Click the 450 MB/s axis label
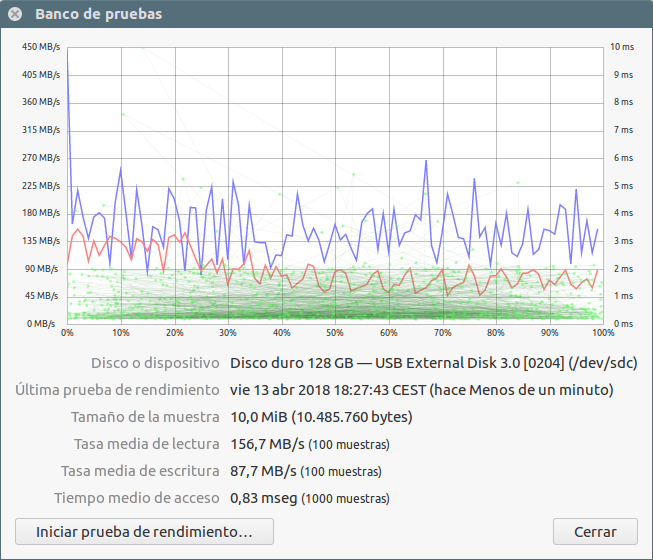Viewport: 653px width, 560px height. [x=41, y=47]
